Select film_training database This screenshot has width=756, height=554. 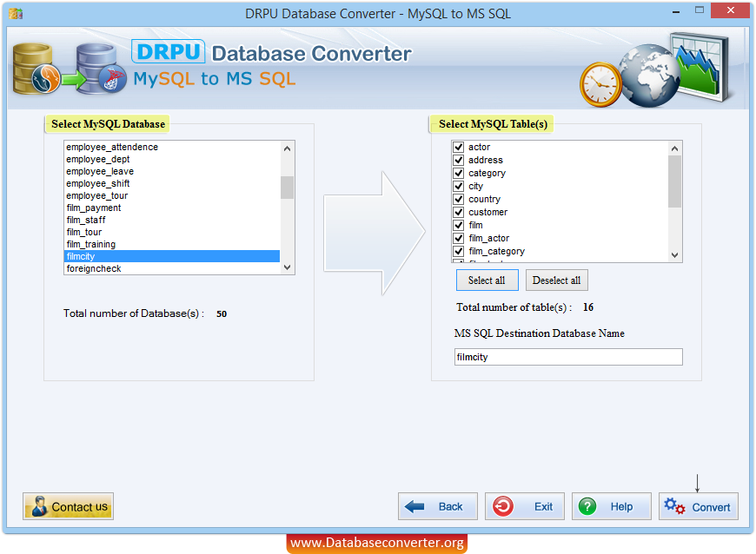tap(172, 244)
